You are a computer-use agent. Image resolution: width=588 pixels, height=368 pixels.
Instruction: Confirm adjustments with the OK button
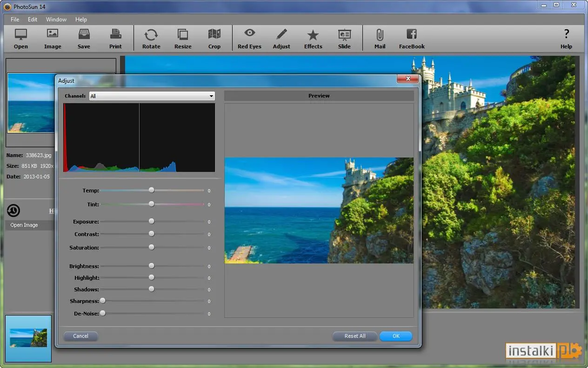(396, 336)
